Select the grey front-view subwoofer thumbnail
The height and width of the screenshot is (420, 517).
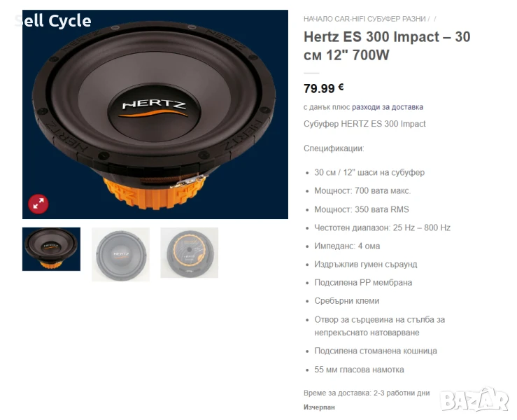tap(120, 254)
